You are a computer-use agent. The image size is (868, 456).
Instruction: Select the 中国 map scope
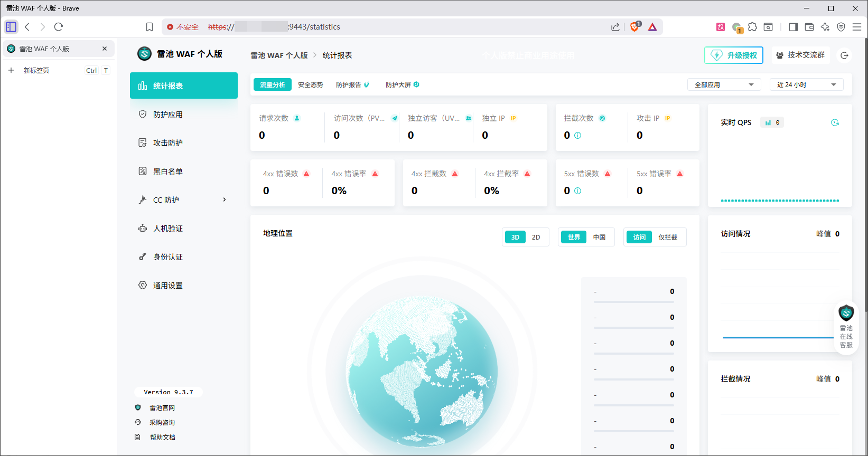point(599,237)
